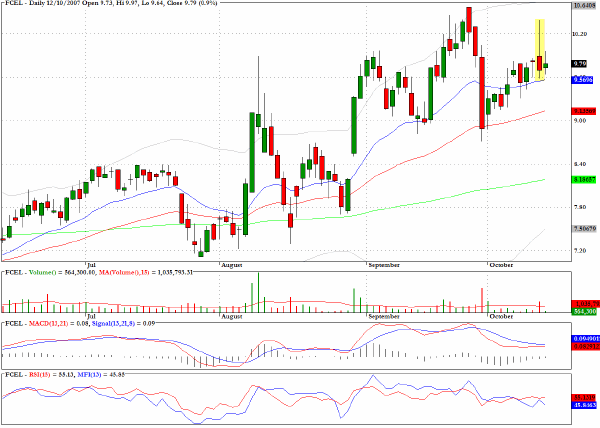Click the red MACD value label

pyautogui.click(x=584, y=347)
